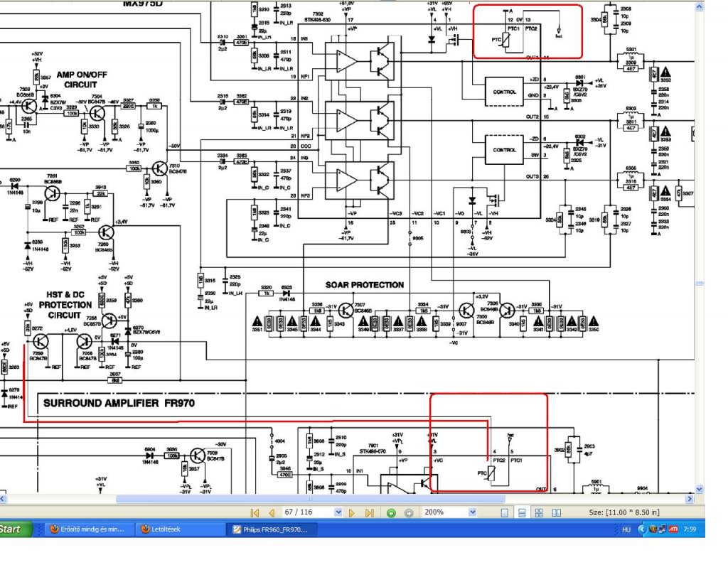728x582 pixels.
Task: Open the 200% zoom level dropdown
Action: [x=472, y=512]
